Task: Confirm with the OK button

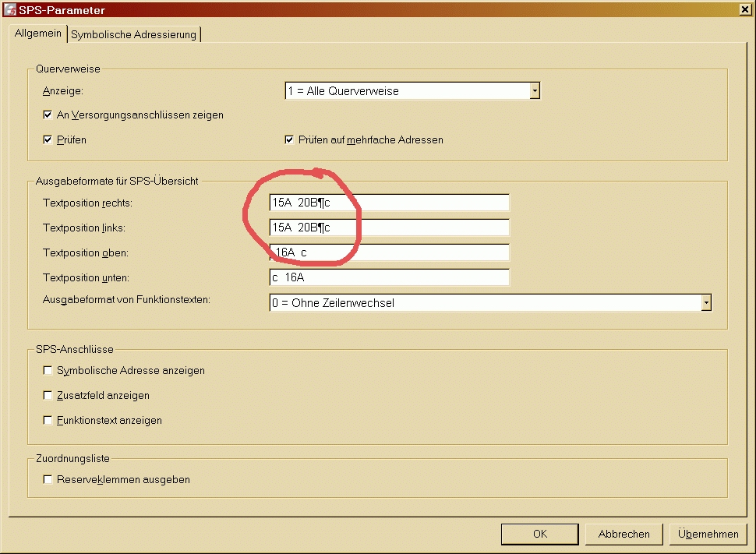Action: point(540,535)
